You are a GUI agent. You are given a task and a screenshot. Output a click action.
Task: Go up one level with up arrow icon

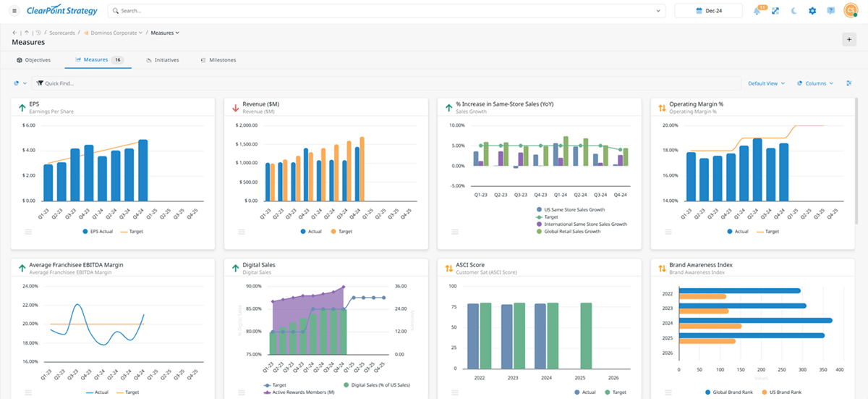point(27,33)
